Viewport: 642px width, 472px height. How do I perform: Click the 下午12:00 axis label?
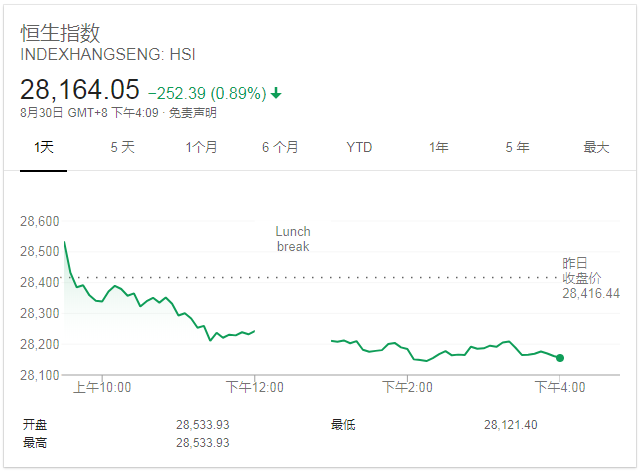(255, 387)
